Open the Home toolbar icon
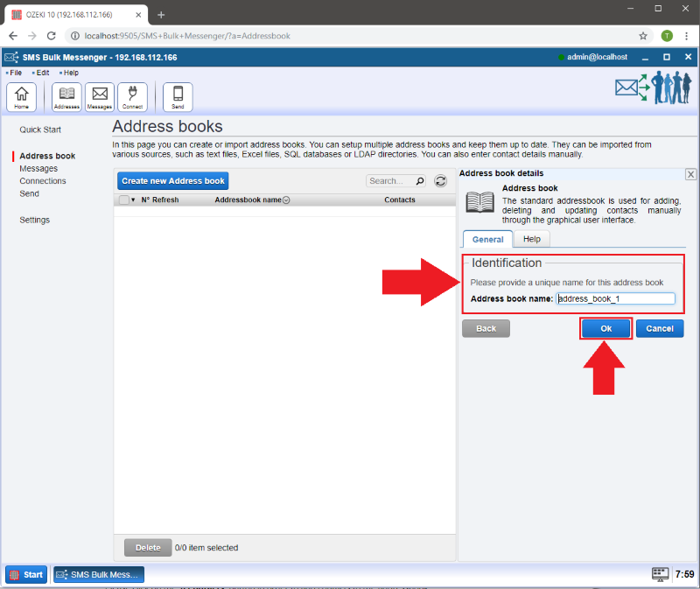This screenshot has height=589, width=700. [21, 96]
